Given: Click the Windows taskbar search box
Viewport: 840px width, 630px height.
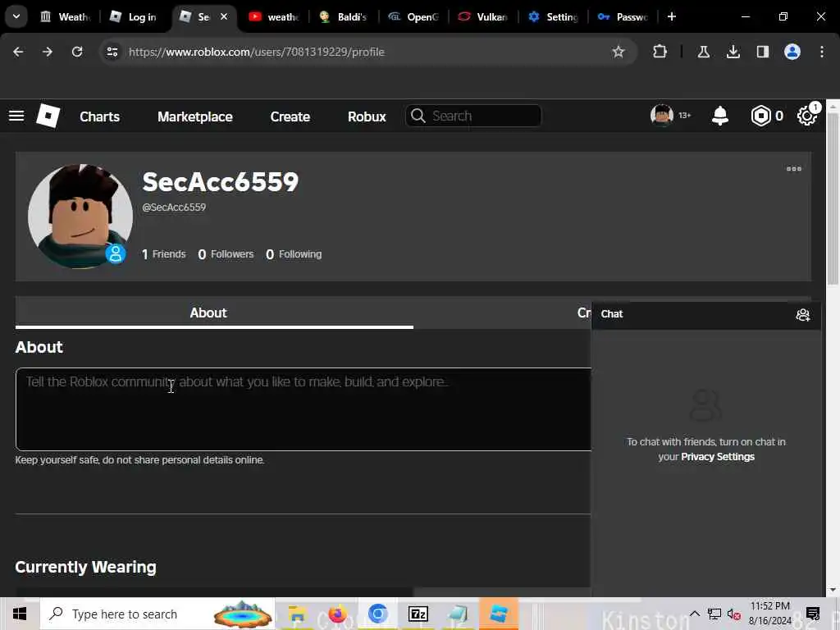Looking at the screenshot, I should (x=157, y=614).
